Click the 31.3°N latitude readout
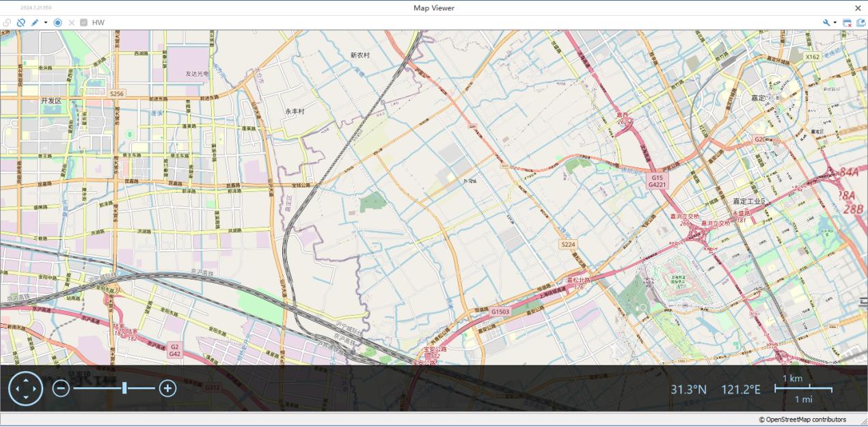Screen dimensions: 868x427 [x=688, y=389]
